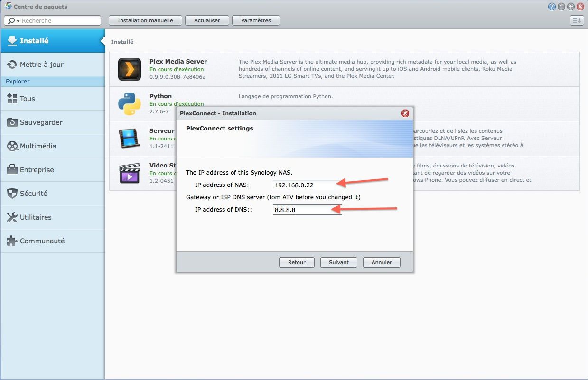
Task: Click the "IP address of DNS::" label
Action: tap(223, 209)
